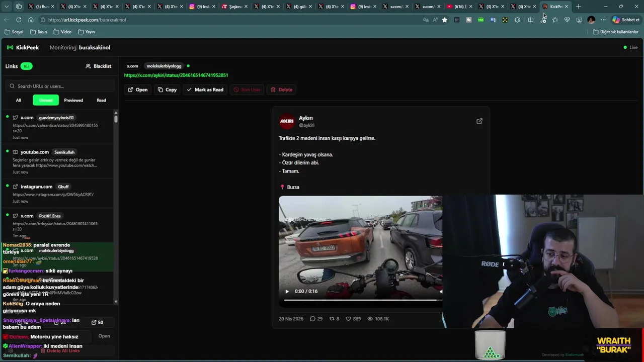This screenshot has width=644, height=362.
Task: Open the browser settings three dots menu
Action: point(603,20)
